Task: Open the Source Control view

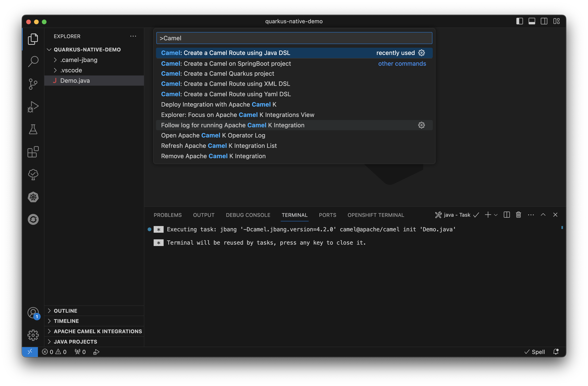Action: [x=33, y=84]
